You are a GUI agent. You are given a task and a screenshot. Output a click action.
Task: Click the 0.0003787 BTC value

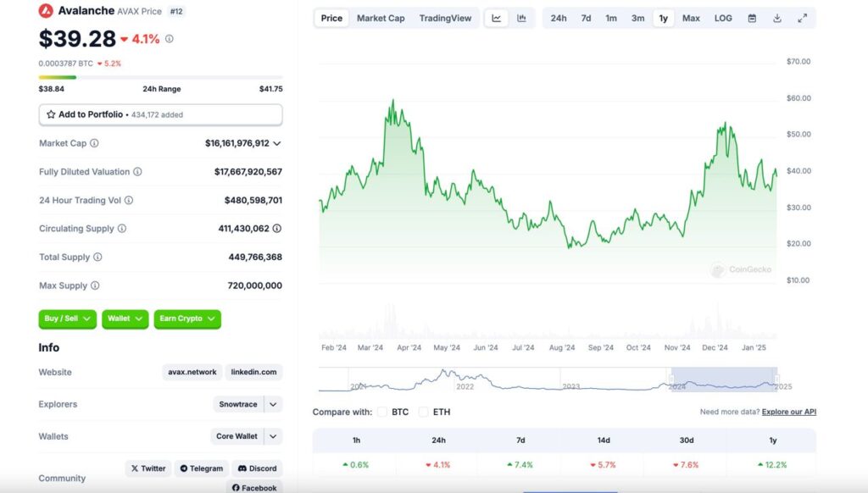66,64
